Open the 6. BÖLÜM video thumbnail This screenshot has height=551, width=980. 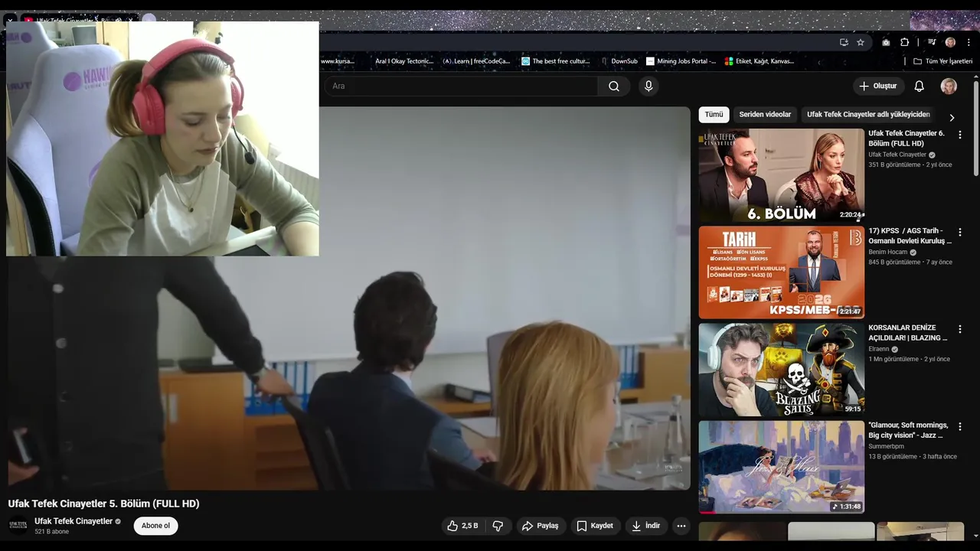(781, 175)
